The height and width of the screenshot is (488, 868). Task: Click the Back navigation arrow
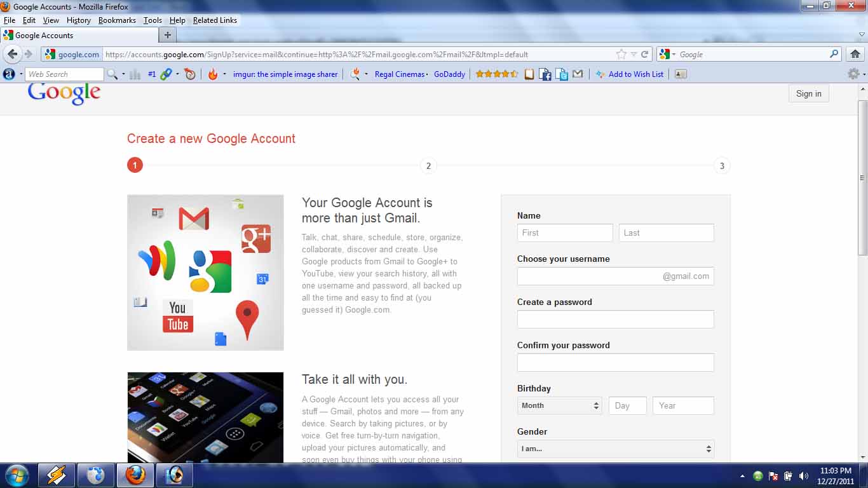pos(12,54)
